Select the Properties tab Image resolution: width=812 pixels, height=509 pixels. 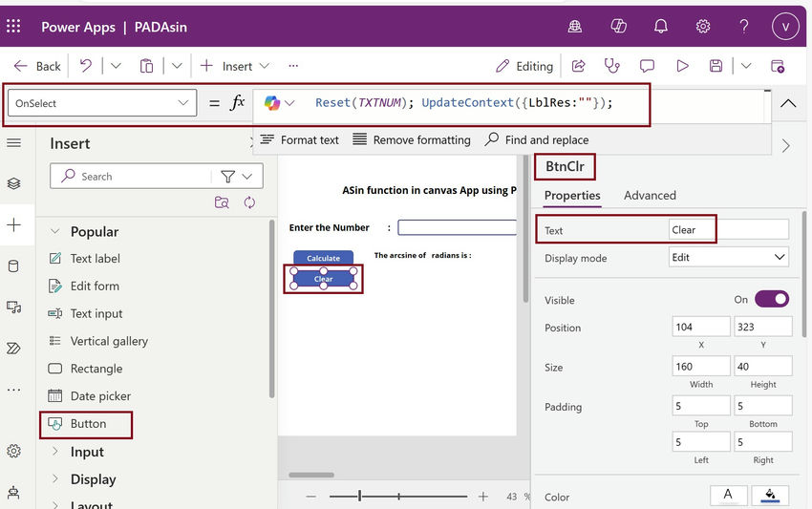pyautogui.click(x=572, y=196)
